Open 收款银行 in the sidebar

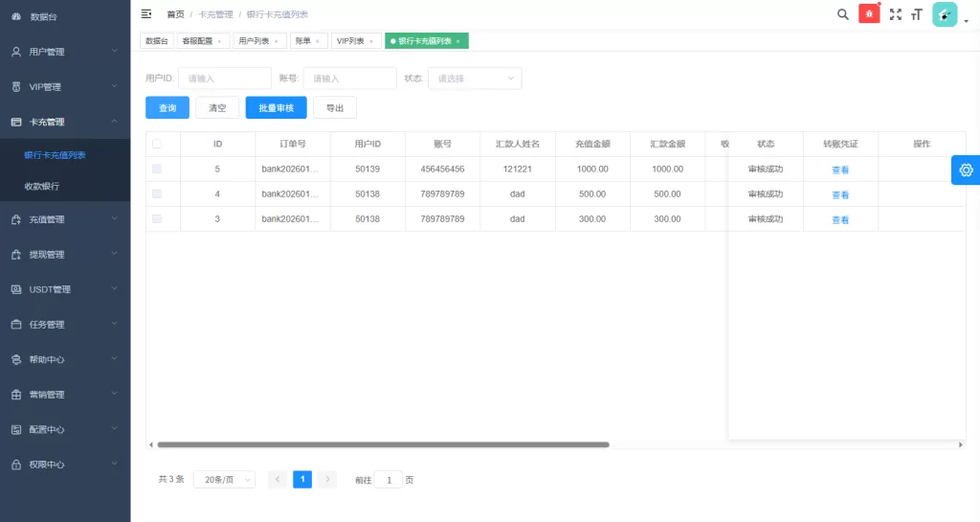(42, 186)
